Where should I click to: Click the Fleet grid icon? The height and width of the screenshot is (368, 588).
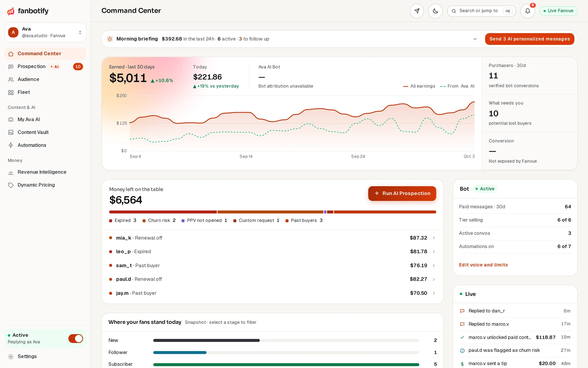(11, 92)
